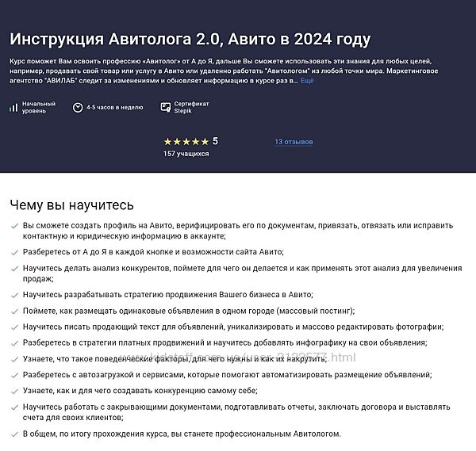Click the checkmark beside "Узнаете, что такое поведенческие"
The image size is (476, 451).
(x=14, y=359)
